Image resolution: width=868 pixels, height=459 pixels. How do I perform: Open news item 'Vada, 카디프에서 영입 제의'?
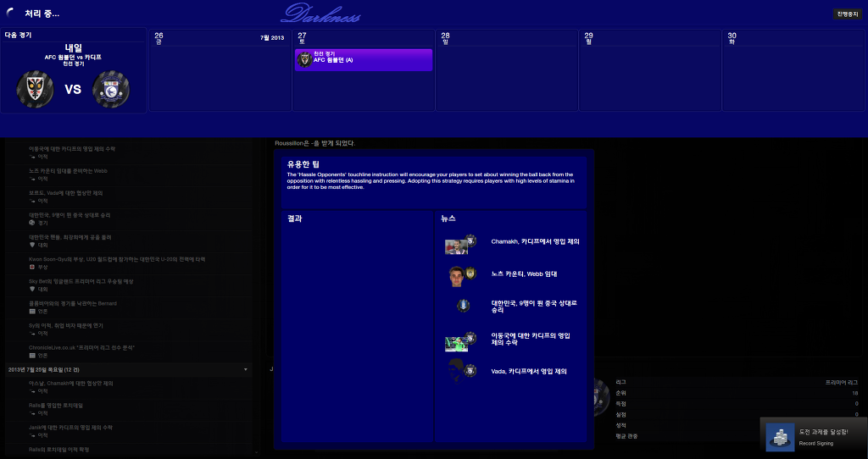[x=529, y=372]
